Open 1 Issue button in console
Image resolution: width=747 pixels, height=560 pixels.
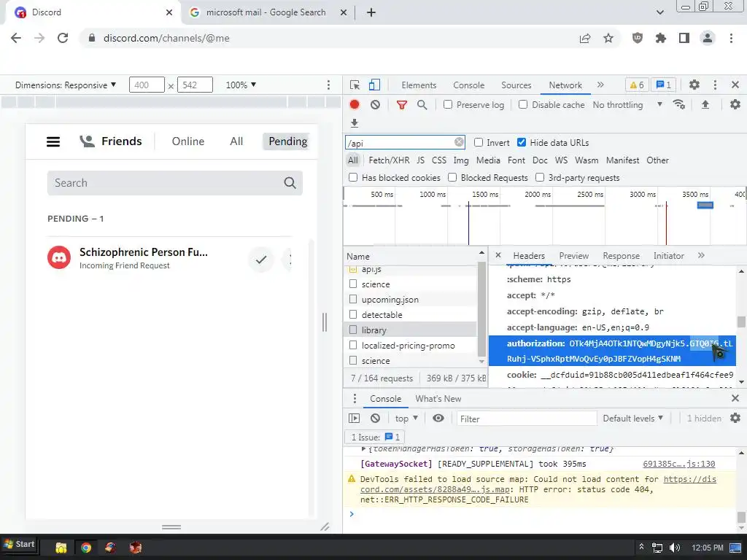click(x=376, y=437)
